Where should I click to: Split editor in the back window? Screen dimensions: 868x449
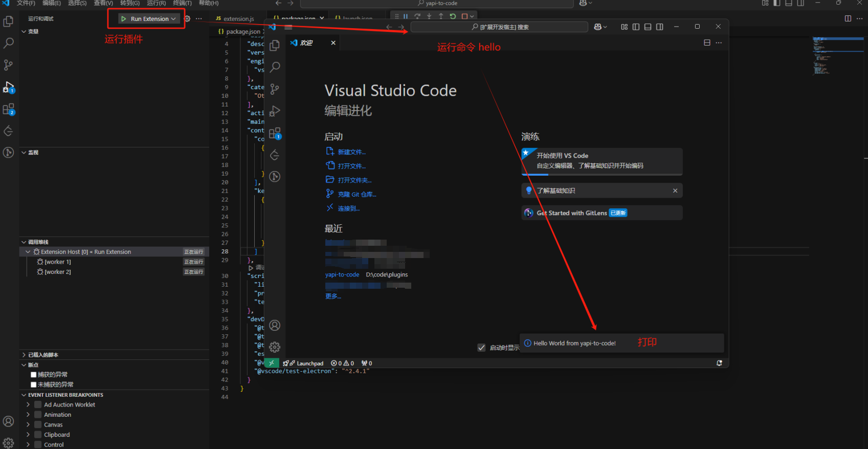848,18
